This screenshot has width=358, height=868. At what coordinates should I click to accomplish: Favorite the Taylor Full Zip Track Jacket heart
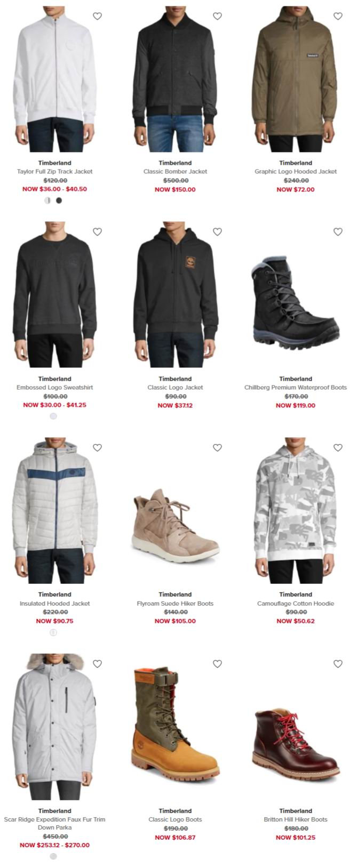tap(97, 16)
